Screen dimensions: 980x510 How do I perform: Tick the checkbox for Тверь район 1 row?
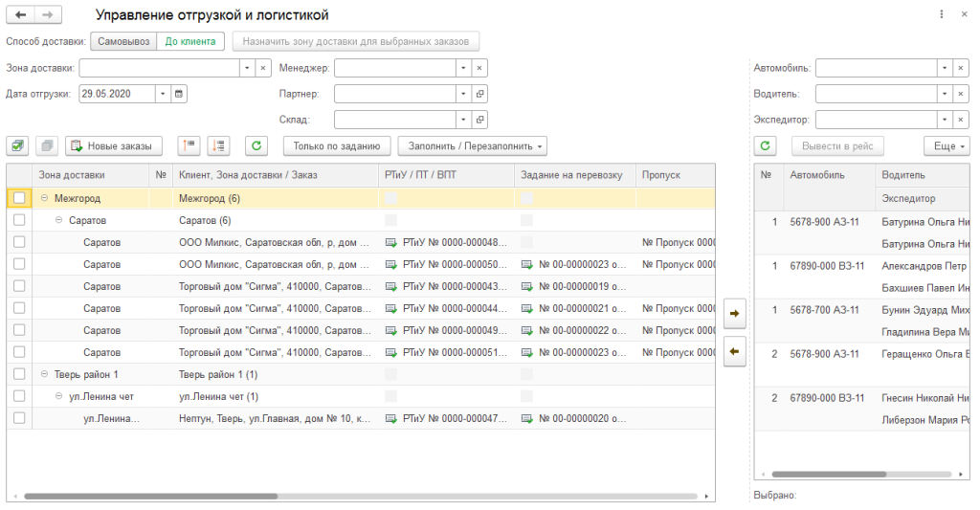pyautogui.click(x=19, y=373)
